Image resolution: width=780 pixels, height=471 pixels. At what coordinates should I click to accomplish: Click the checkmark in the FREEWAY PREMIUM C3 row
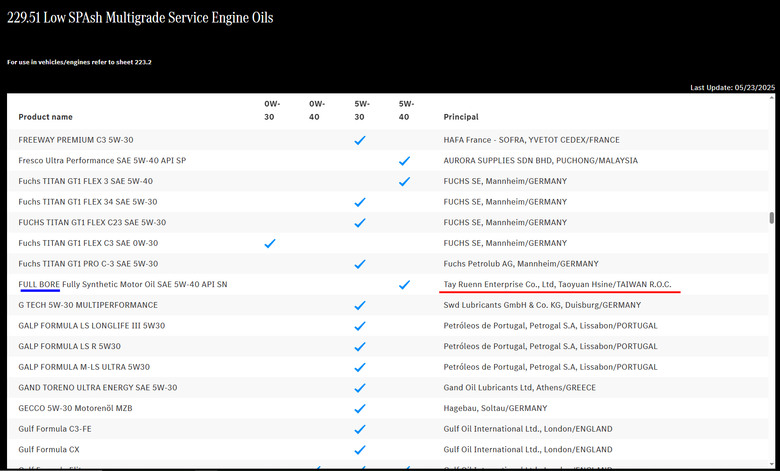(x=360, y=140)
